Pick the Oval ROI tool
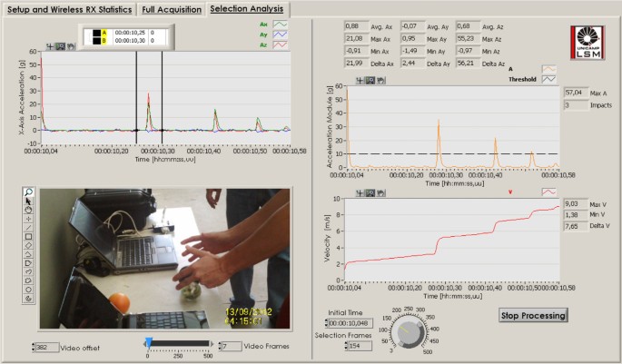 click(x=28, y=290)
